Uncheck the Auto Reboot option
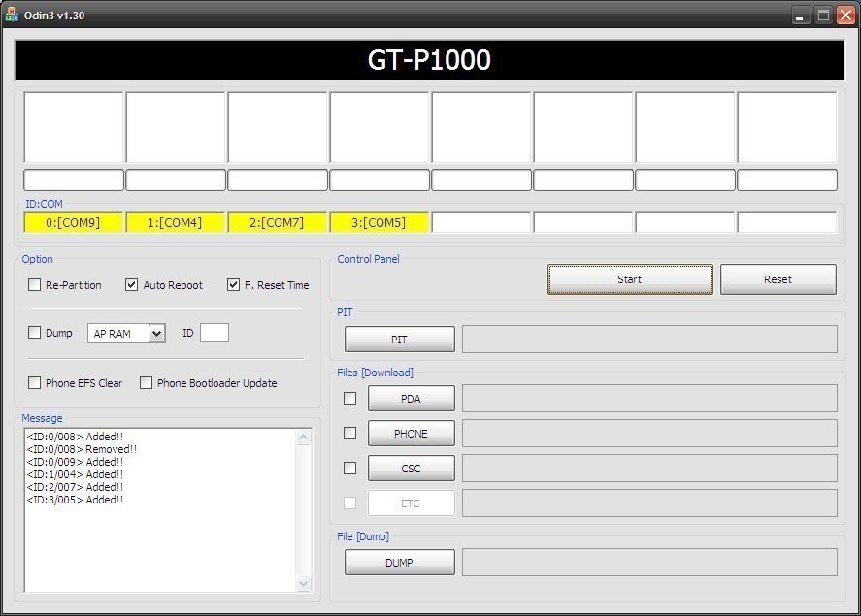The height and width of the screenshot is (616, 861). coord(131,284)
